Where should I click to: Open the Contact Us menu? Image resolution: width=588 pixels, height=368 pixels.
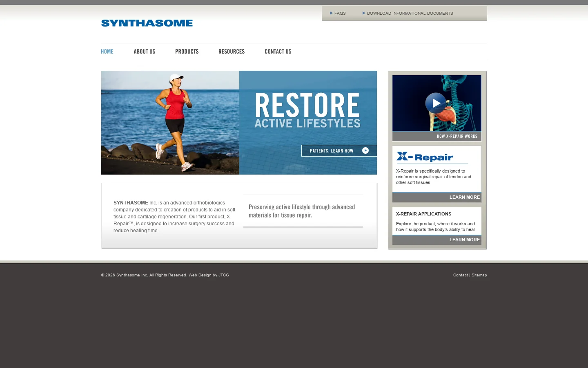[278, 52]
